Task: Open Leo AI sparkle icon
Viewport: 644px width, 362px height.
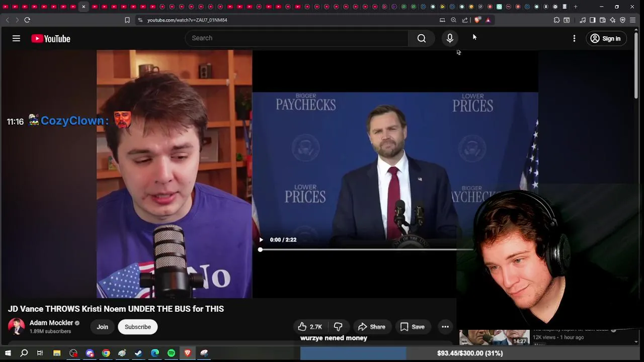Action: tap(613, 20)
